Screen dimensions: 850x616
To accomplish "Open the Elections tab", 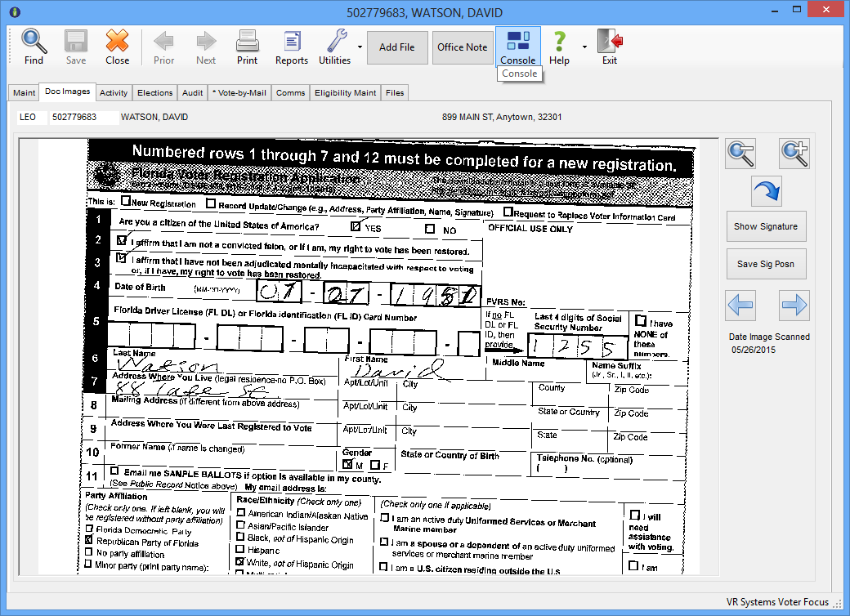I will point(155,92).
